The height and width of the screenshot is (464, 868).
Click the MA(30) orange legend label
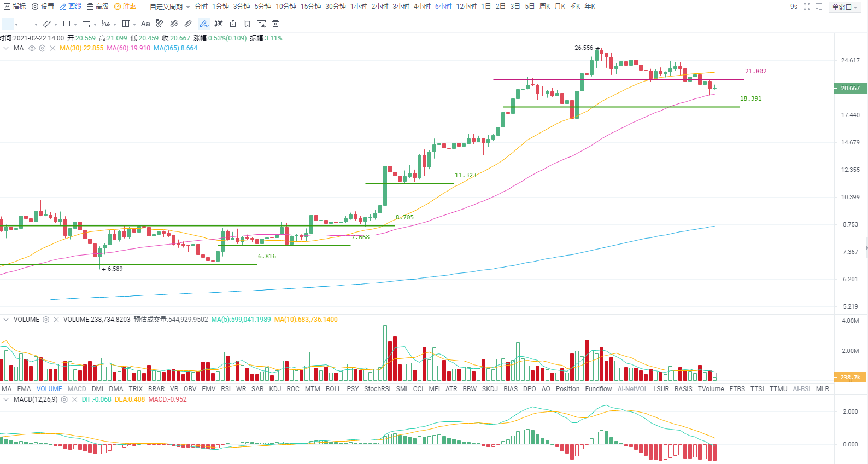pos(81,48)
